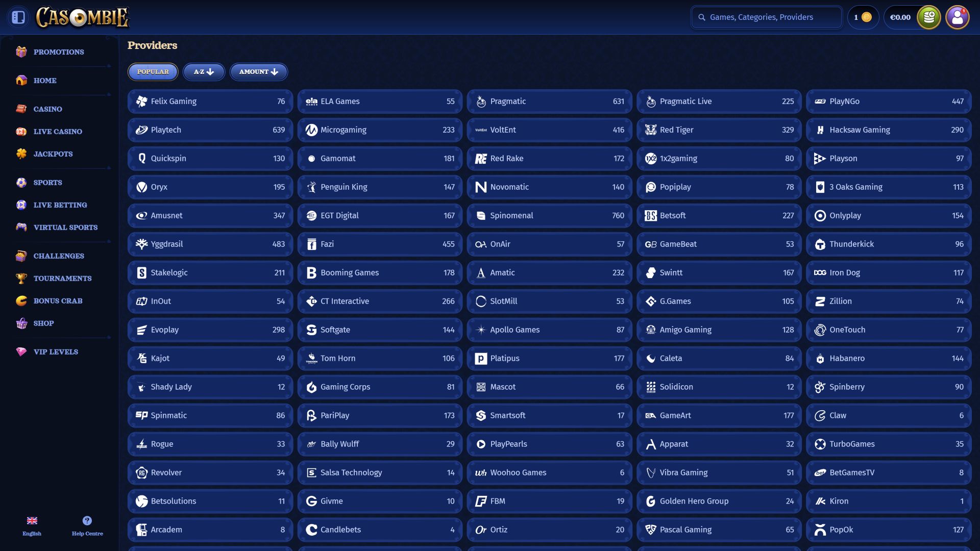Viewport: 980px width, 551px height.
Task: Click the Home sidebar icon
Action: pyautogui.click(x=21, y=81)
